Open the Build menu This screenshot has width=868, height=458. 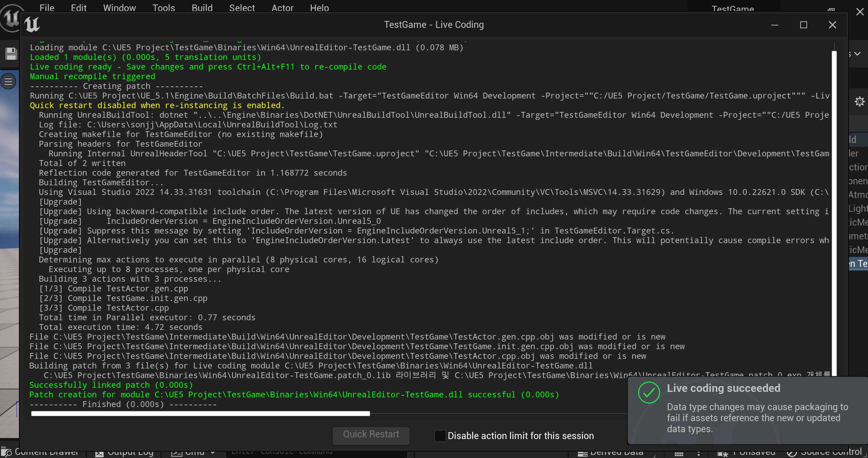click(202, 8)
